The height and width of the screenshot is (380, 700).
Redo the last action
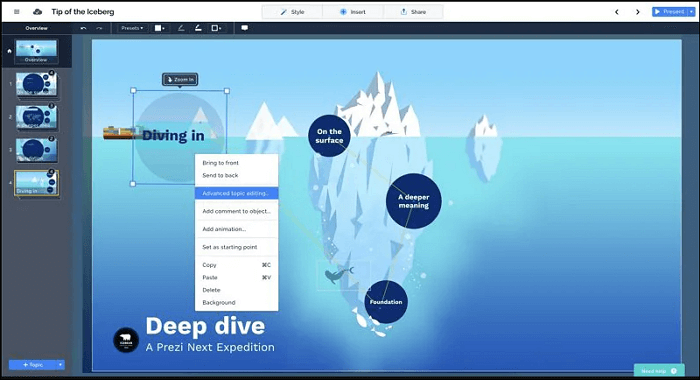[99, 28]
